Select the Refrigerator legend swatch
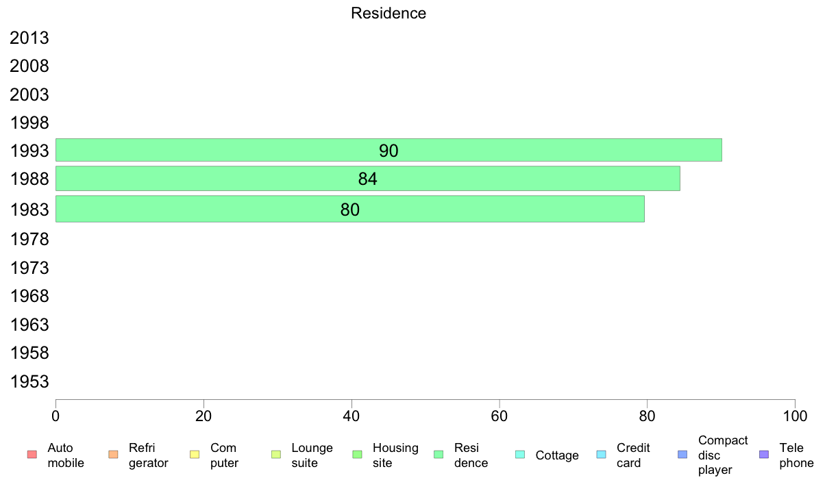This screenshot has width=814, height=504. (x=113, y=455)
